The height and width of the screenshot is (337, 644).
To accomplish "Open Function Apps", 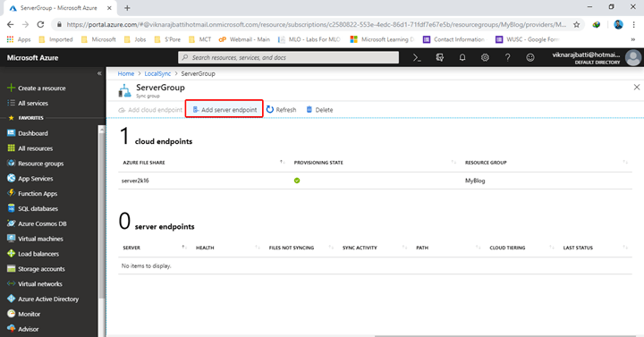I will [32, 193].
